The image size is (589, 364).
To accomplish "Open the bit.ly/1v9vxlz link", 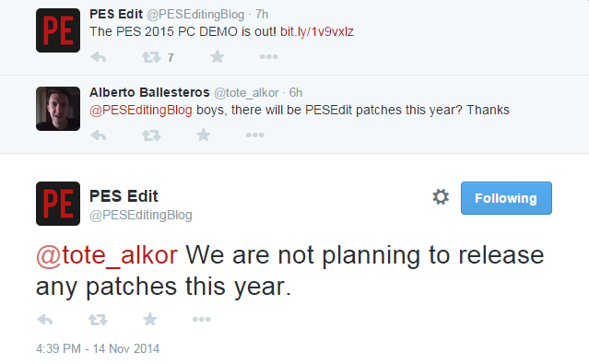I will click(x=317, y=31).
